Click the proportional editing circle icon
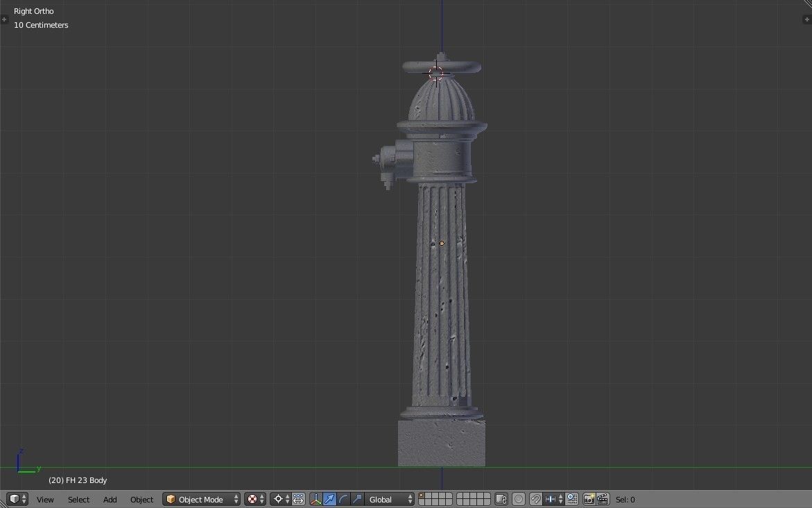The height and width of the screenshot is (508, 812). [x=518, y=499]
